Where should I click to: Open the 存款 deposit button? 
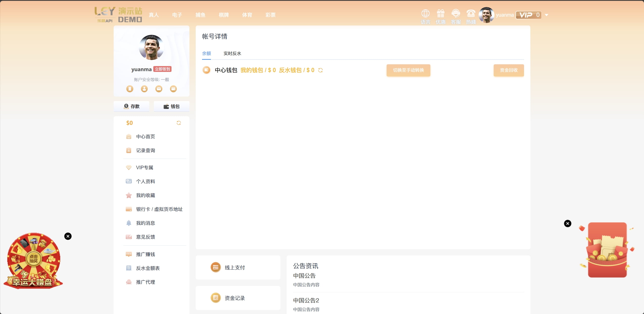point(131,106)
